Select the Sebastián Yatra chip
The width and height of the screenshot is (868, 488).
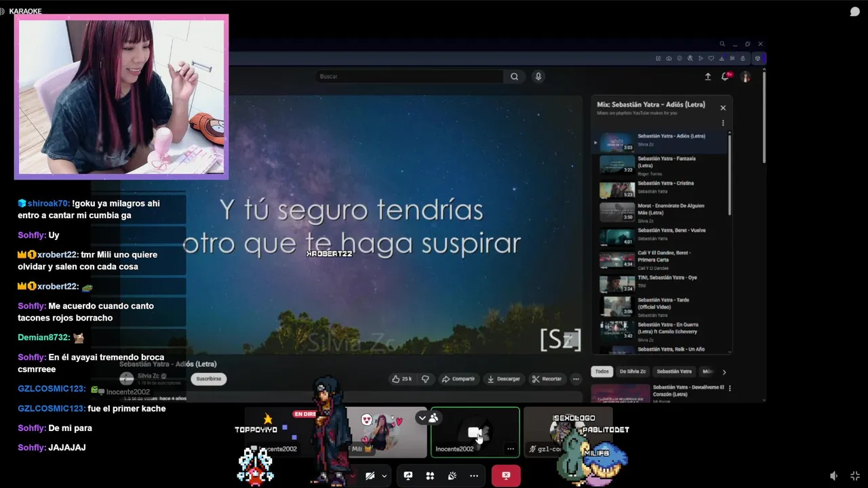click(x=674, y=371)
